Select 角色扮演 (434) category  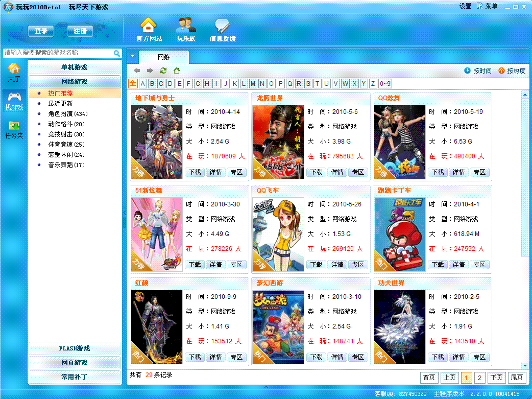(68, 114)
